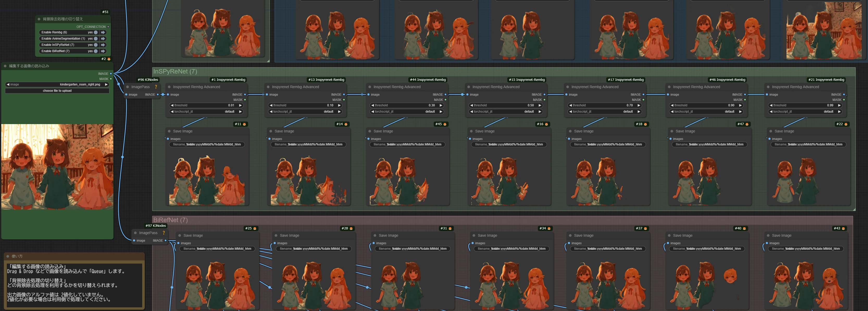Viewport: 868px width, 311px height.
Task: Click filename prefix field in Save Image #11
Action: click(x=206, y=145)
